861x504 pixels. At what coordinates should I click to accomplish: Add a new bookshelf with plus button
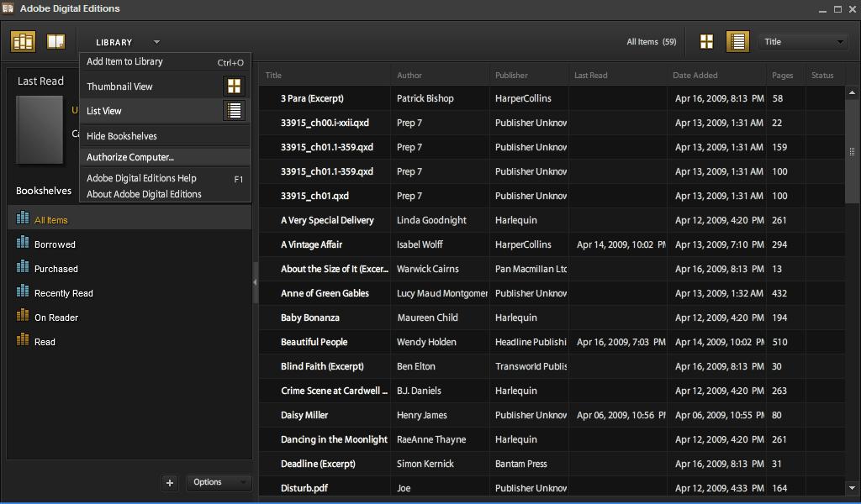point(170,482)
